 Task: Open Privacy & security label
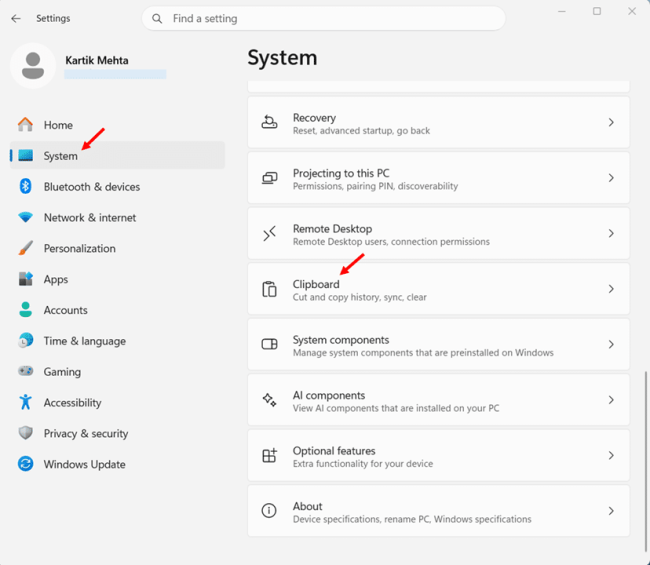tap(86, 434)
